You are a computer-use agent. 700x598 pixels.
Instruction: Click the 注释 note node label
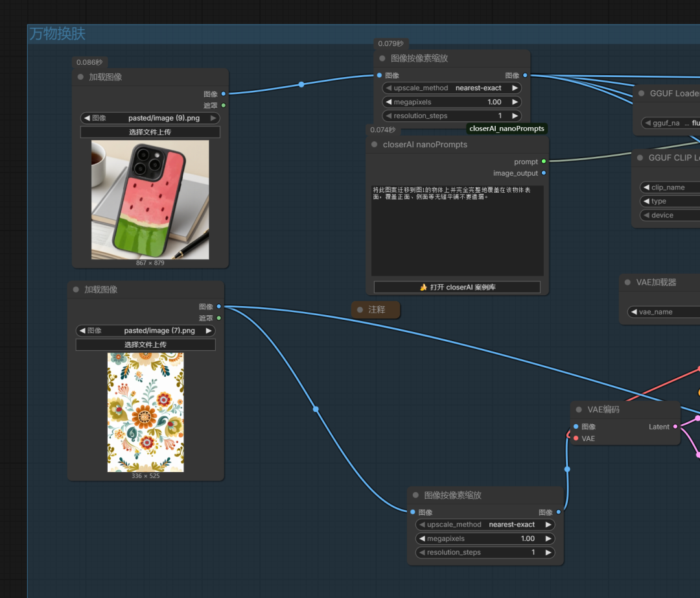click(376, 310)
